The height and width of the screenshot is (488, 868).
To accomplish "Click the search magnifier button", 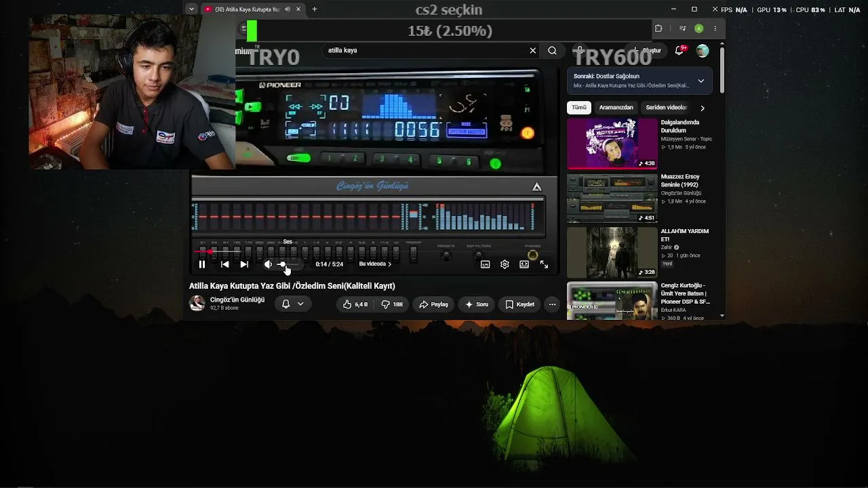I will click(552, 50).
